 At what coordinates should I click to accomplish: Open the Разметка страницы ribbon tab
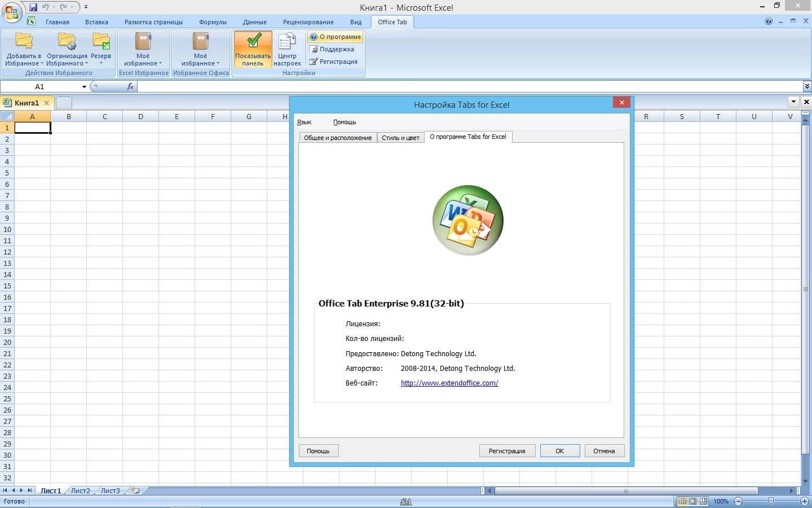tap(153, 22)
